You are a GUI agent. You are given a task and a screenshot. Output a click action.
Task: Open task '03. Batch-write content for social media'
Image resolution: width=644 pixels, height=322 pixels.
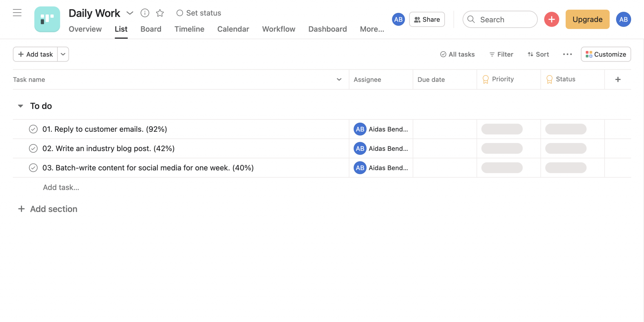[x=148, y=168]
